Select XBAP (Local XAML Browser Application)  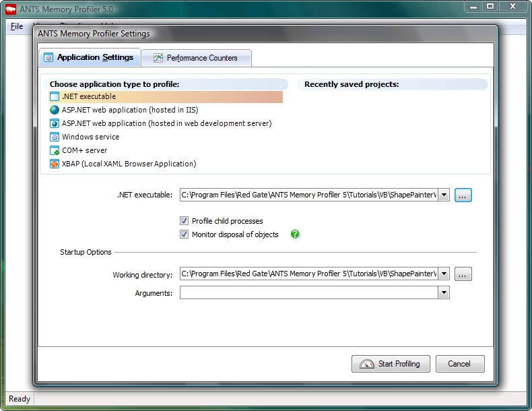pyautogui.click(x=129, y=164)
